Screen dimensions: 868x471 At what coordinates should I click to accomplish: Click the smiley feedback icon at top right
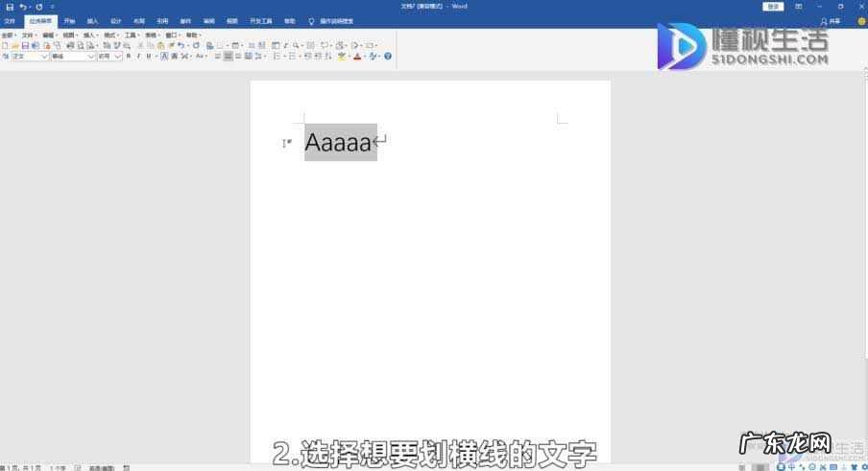pyautogui.click(x=862, y=21)
